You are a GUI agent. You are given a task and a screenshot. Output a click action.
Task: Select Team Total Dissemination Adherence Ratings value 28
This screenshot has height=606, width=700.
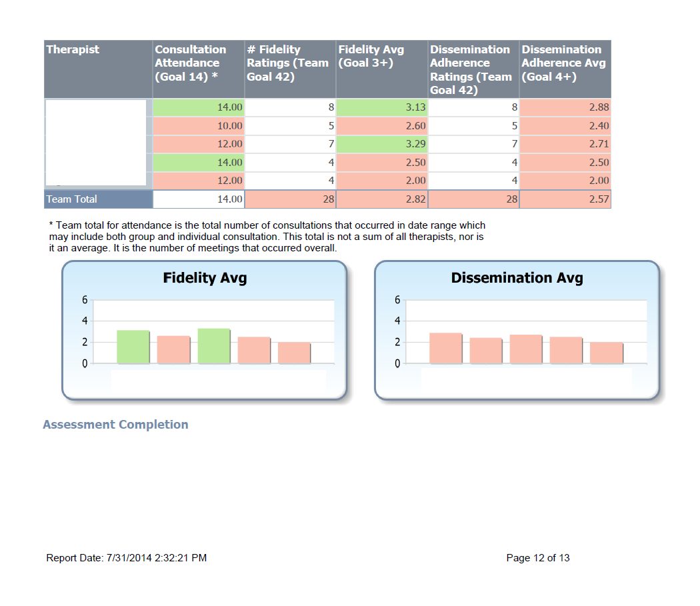473,199
